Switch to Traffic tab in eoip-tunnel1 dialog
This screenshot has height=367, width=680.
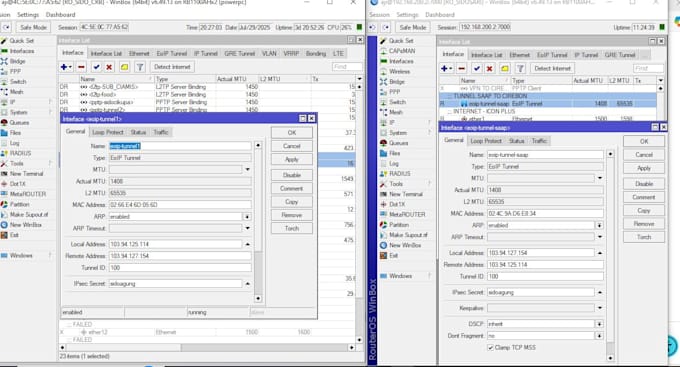[160, 132]
